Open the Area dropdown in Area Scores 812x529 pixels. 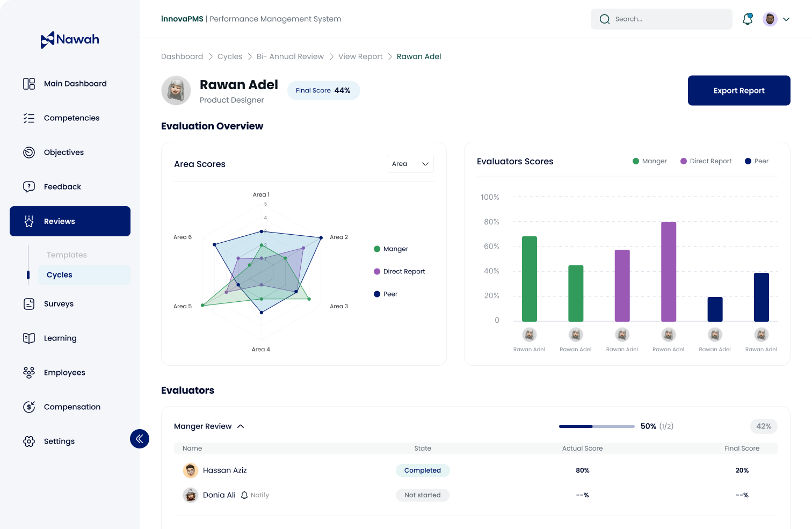click(x=410, y=164)
